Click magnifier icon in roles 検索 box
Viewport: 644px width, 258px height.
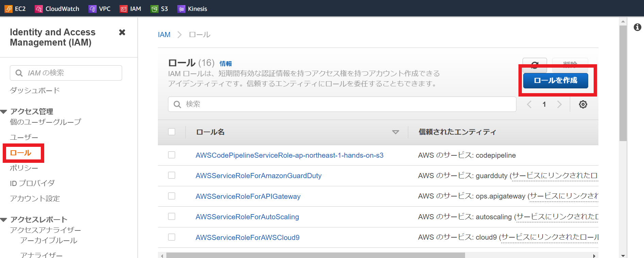pos(177,104)
